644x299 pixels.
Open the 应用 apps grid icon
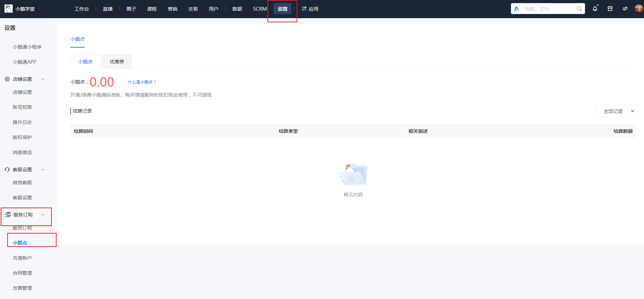[304, 9]
